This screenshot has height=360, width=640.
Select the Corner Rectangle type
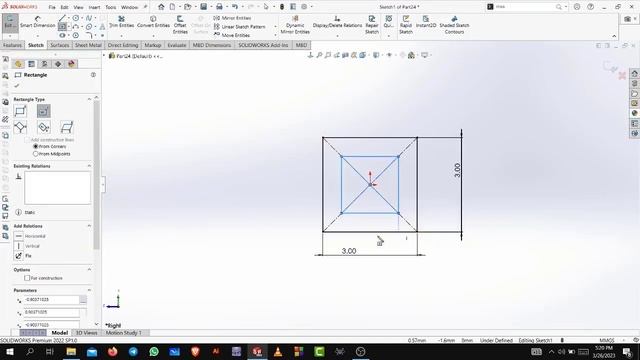tap(20, 111)
